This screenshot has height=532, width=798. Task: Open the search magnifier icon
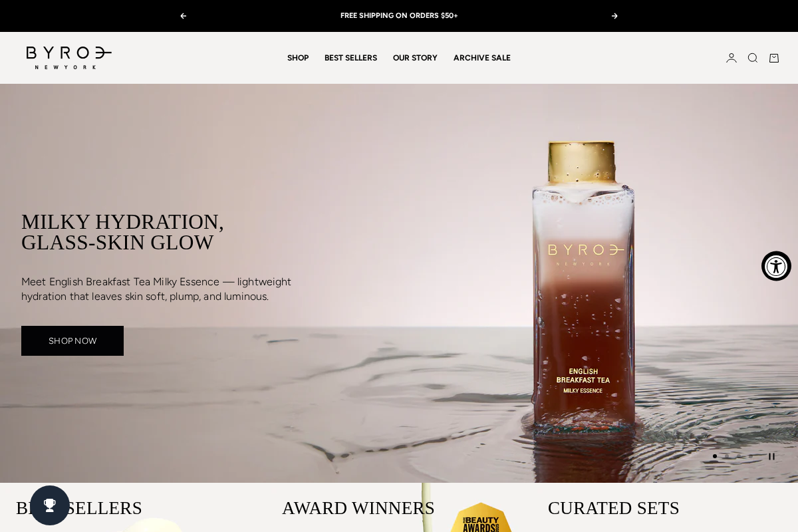[x=753, y=58]
